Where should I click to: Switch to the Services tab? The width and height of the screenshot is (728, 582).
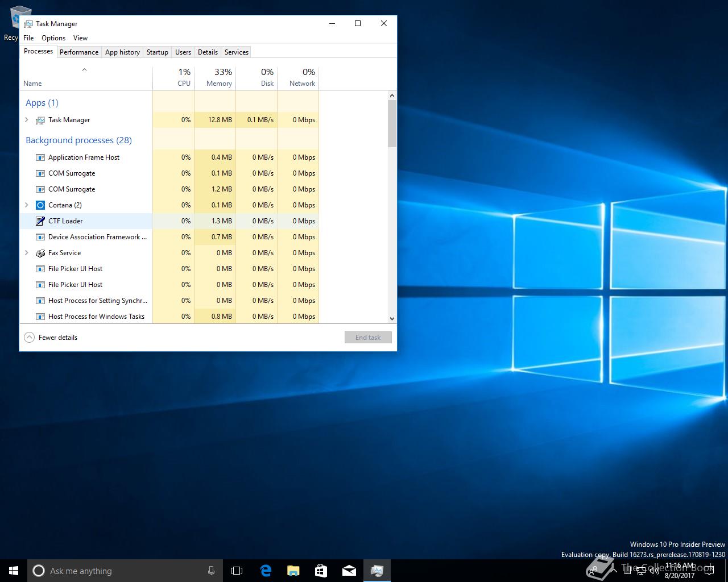click(x=237, y=52)
